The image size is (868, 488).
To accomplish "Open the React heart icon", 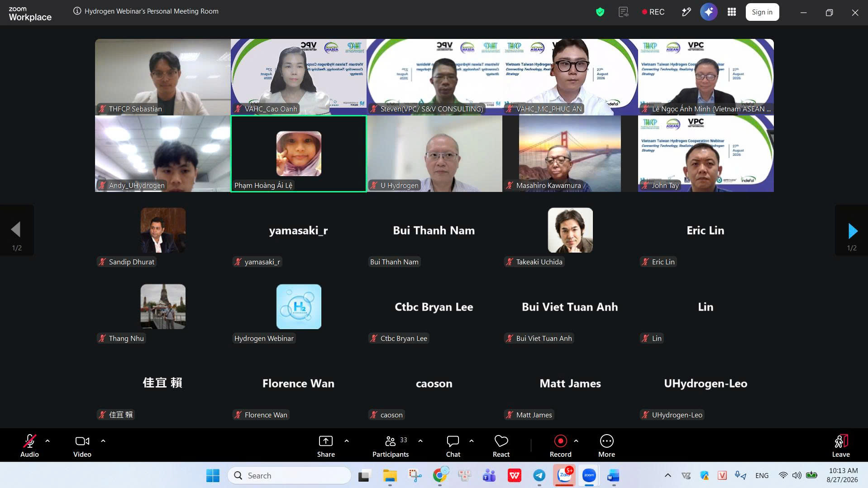I will pyautogui.click(x=501, y=446).
